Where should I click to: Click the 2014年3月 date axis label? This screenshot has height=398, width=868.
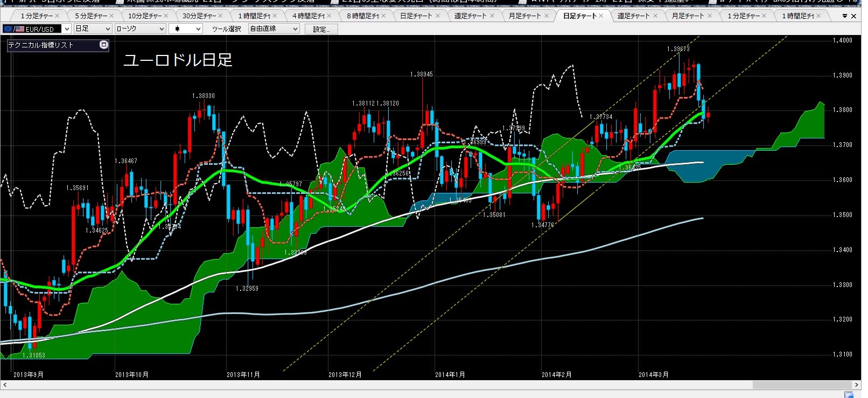(654, 375)
